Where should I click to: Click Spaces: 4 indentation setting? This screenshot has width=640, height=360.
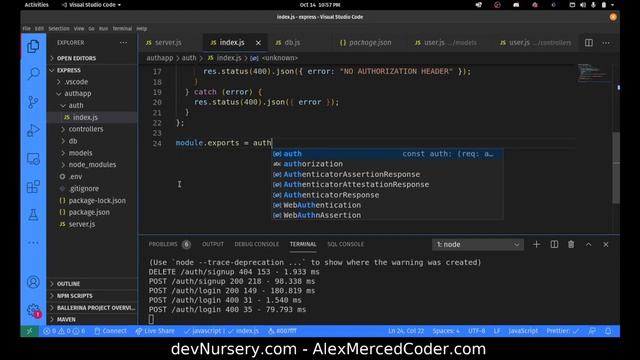pos(446,331)
